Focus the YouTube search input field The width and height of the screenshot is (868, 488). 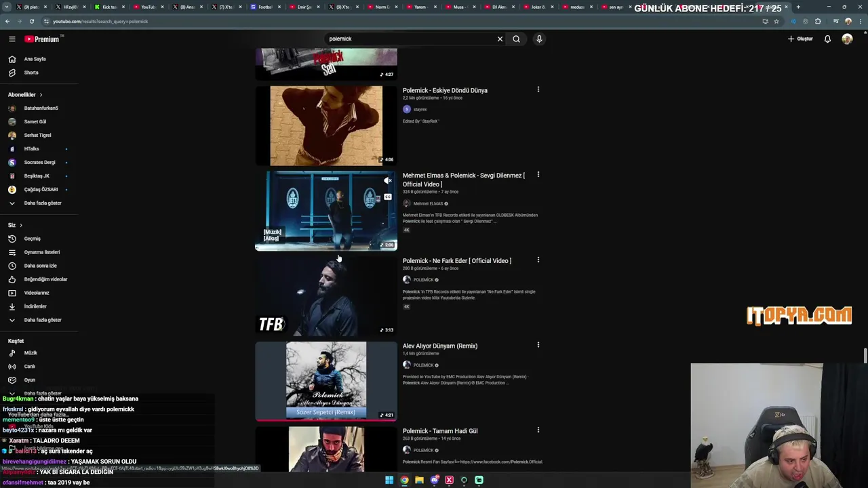click(410, 39)
